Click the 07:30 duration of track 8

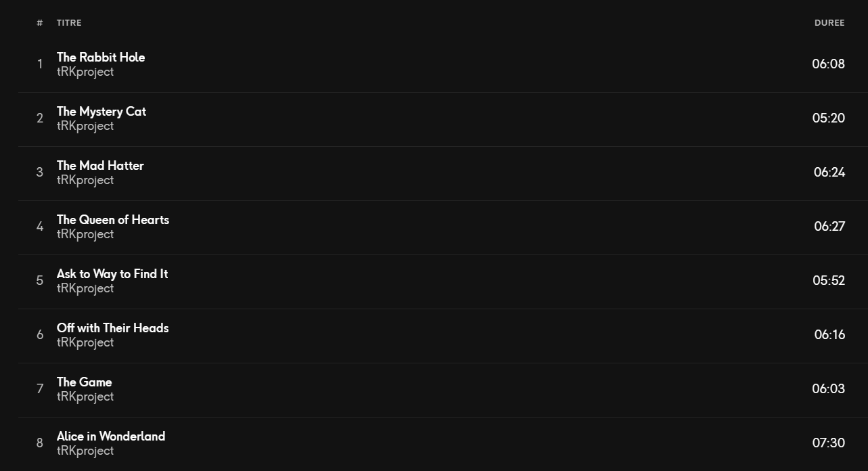[829, 443]
